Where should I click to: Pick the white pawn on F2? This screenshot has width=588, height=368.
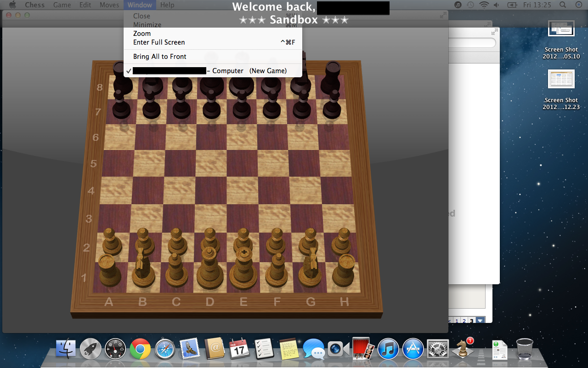click(277, 241)
